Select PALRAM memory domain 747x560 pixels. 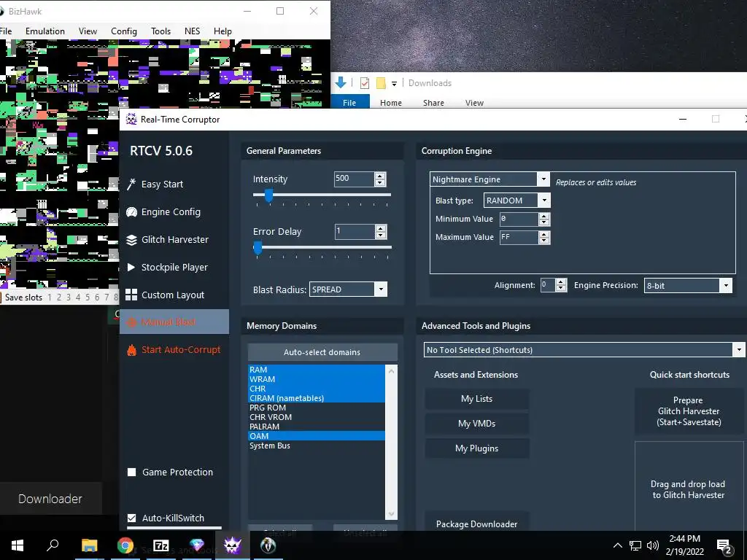317,427
